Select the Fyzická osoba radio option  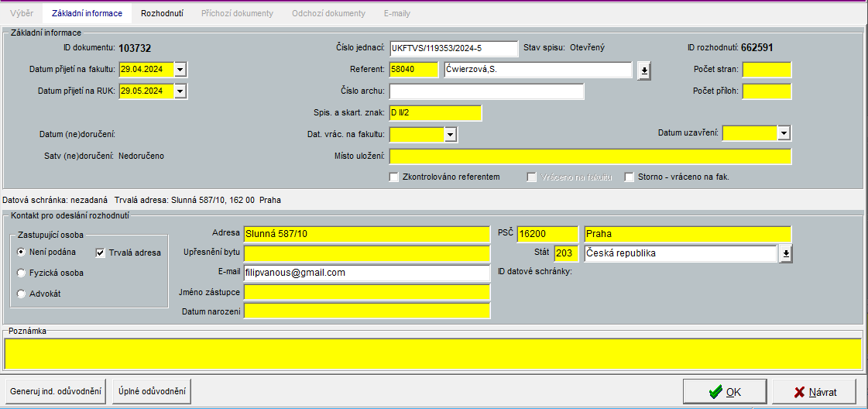click(x=22, y=273)
